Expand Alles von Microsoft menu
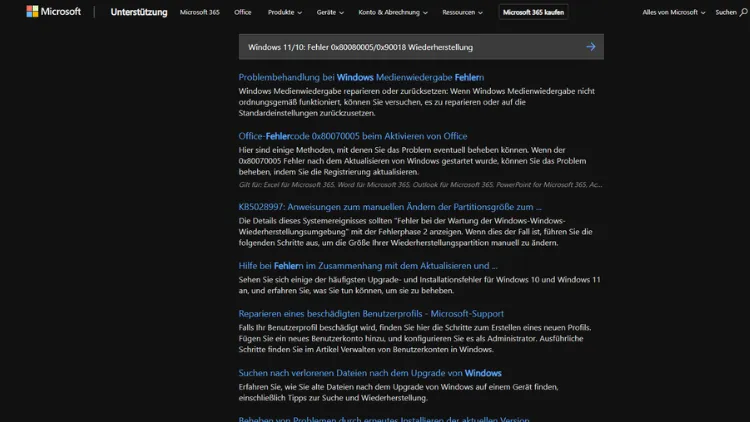The height and width of the screenshot is (422, 750). pyautogui.click(x=673, y=12)
